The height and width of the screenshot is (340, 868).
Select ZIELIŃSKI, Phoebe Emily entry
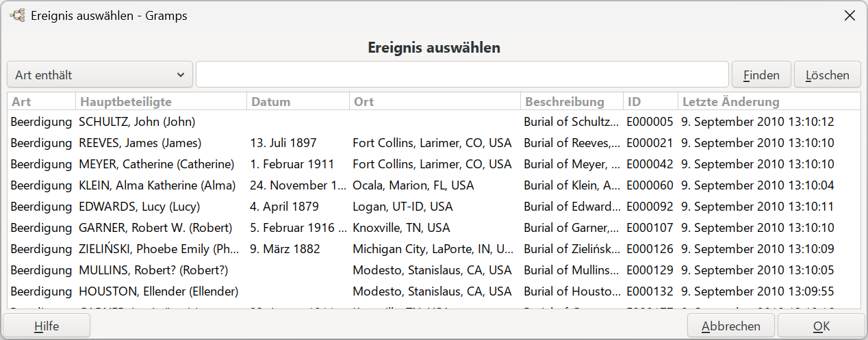point(434,249)
